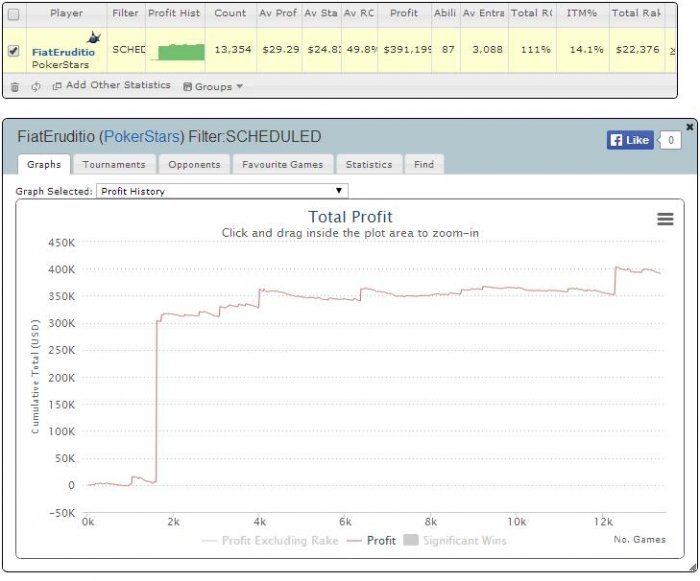Switch to the Graphs tab

[x=44, y=164]
